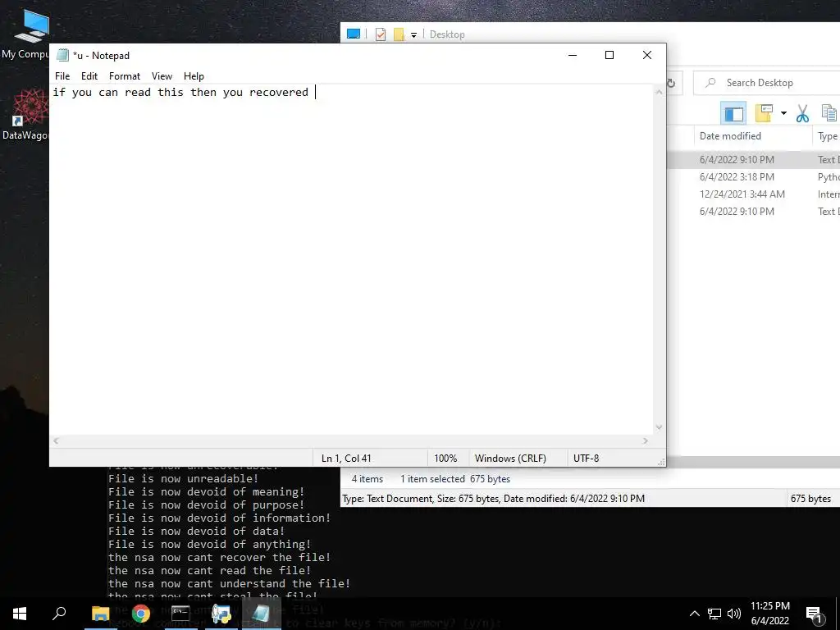This screenshot has width=840, height=630.
Task: Click Notepad vertical scrollbar up arrow
Action: (659, 92)
